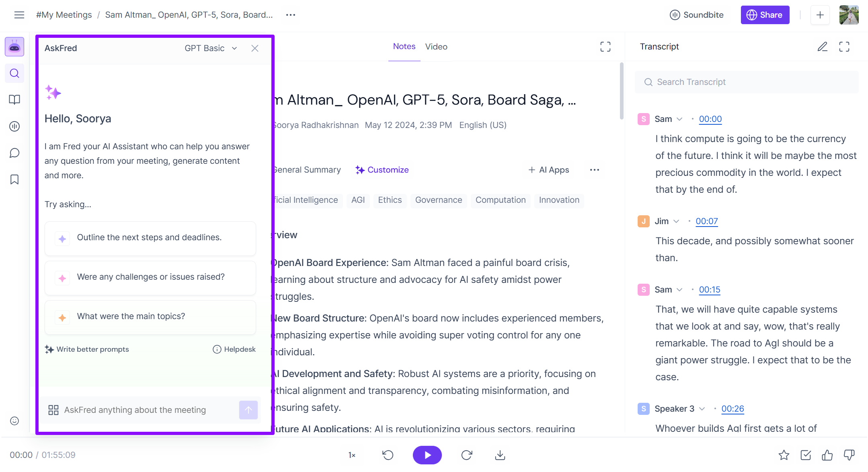Download the recording with the download icon
The width and height of the screenshot is (868, 472).
coord(500,455)
